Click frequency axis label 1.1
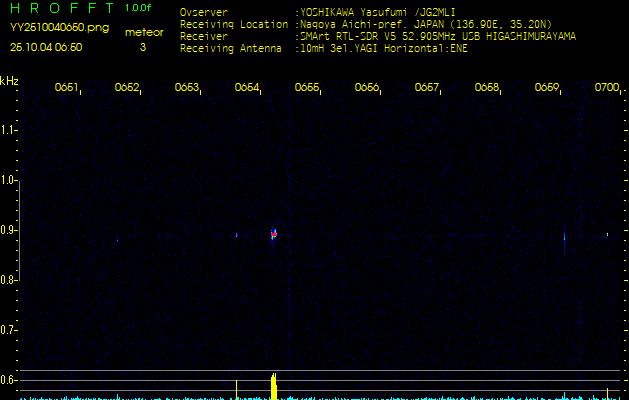The width and height of the screenshot is (629, 400). [x=7, y=130]
